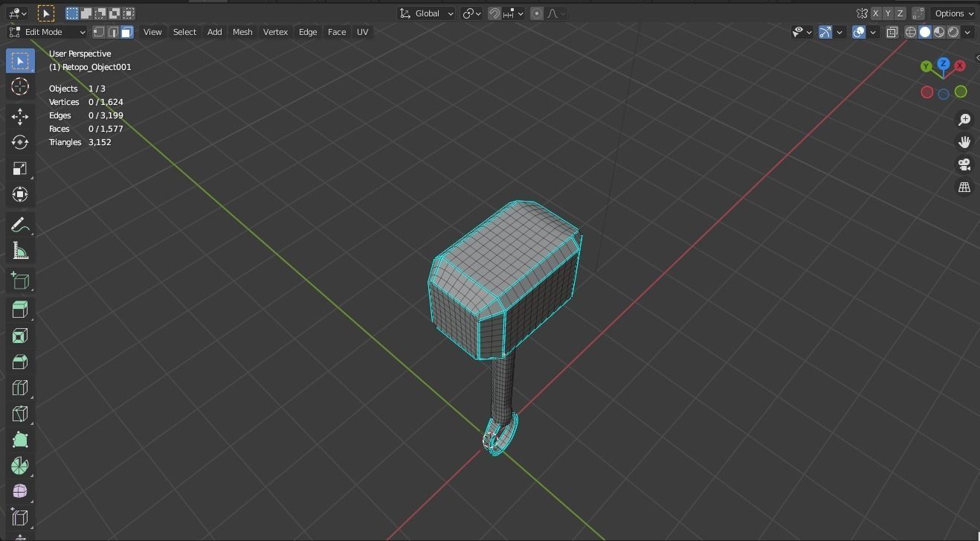
Task: Switch to the Scale tool
Action: [20, 168]
